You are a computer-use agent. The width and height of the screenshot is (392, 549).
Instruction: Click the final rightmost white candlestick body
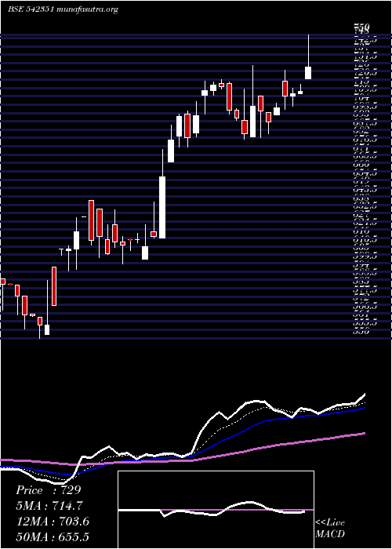(308, 73)
